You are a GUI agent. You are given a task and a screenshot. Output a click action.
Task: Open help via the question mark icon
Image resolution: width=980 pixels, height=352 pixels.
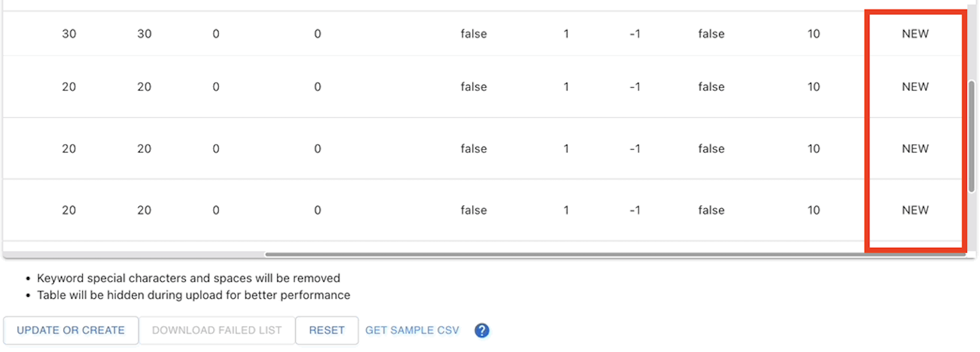pyautogui.click(x=482, y=330)
